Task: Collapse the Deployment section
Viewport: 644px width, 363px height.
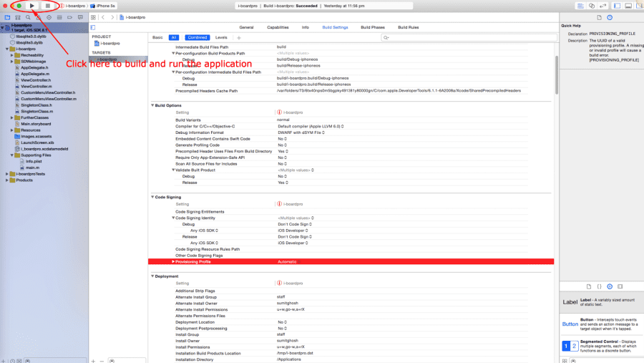Action: tap(153, 276)
